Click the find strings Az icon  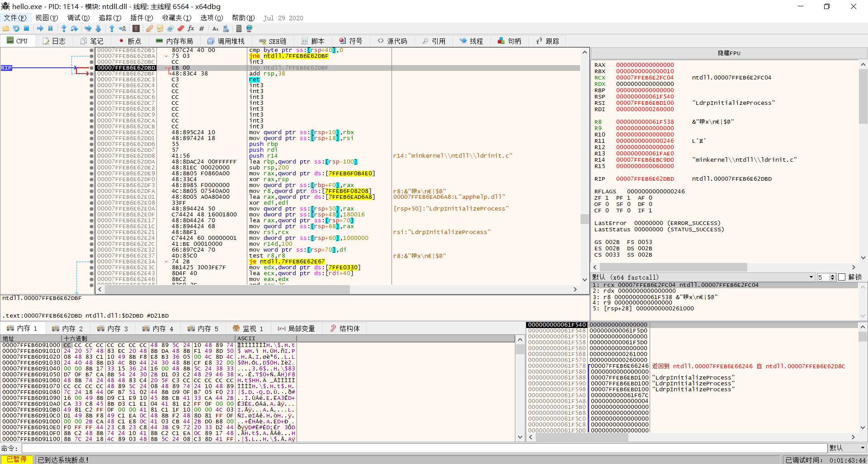215,28
